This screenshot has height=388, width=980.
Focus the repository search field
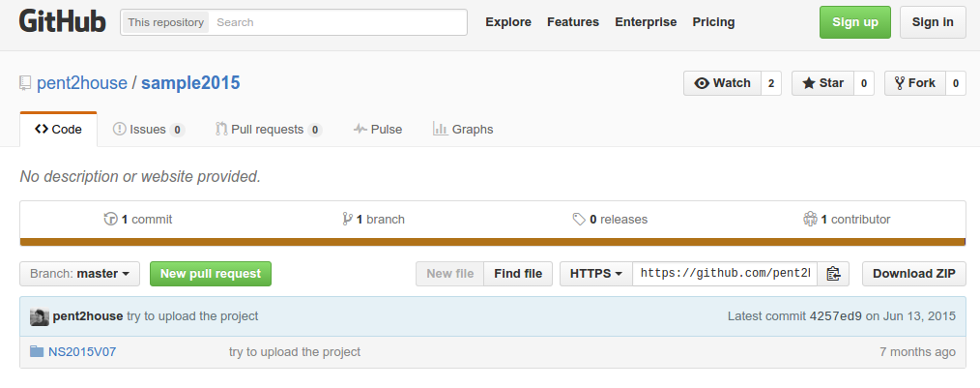[337, 22]
